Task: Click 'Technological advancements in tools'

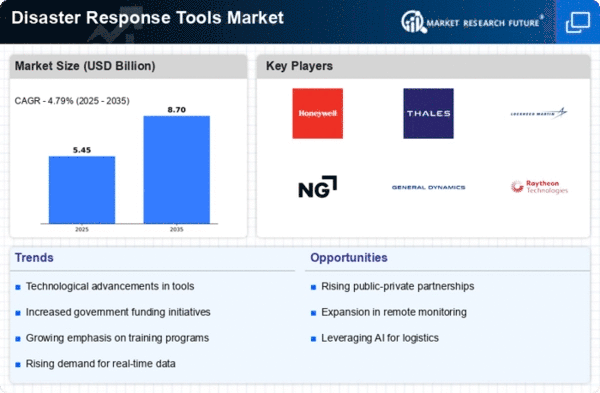Action: [x=110, y=286]
